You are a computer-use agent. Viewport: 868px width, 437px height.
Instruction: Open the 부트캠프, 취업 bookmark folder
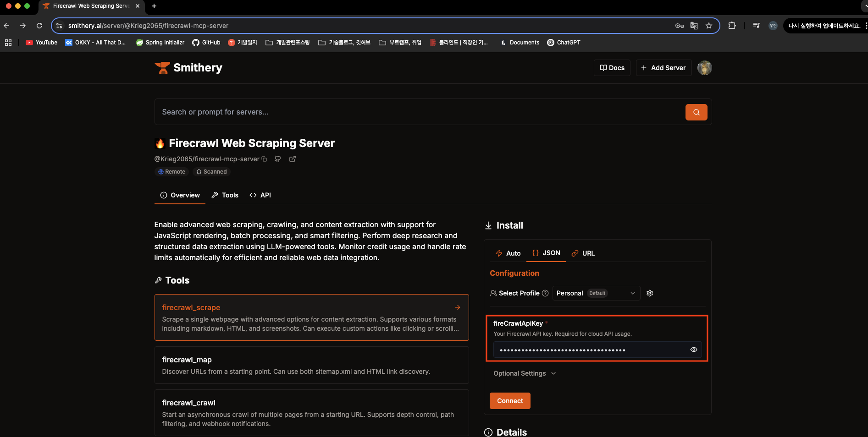click(x=400, y=43)
